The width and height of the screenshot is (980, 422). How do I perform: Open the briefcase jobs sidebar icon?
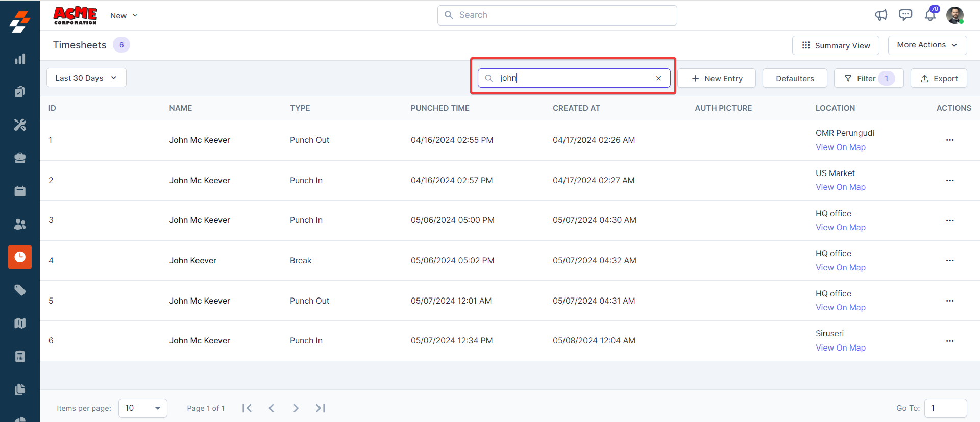tap(20, 158)
